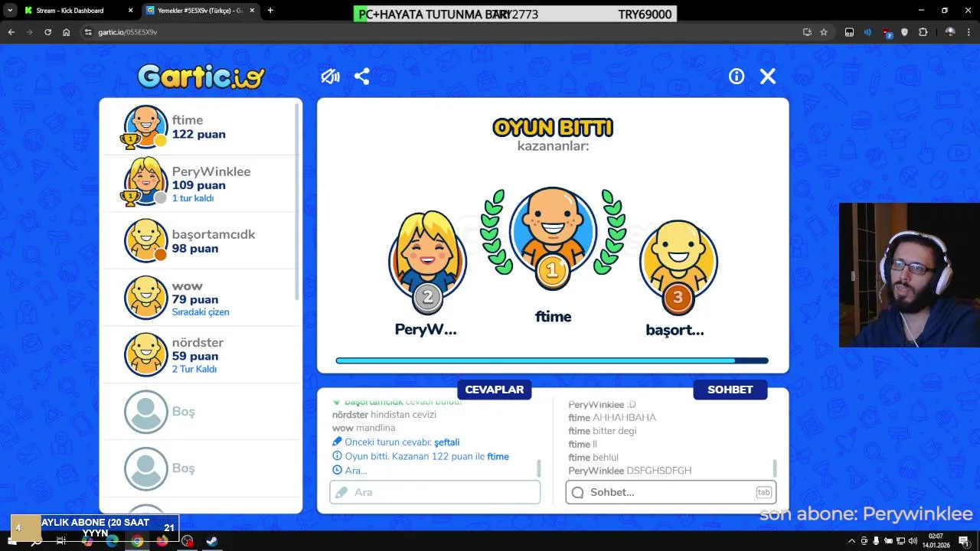Bookmark this page with the star
The height and width of the screenshot is (551, 980).
[x=824, y=32]
